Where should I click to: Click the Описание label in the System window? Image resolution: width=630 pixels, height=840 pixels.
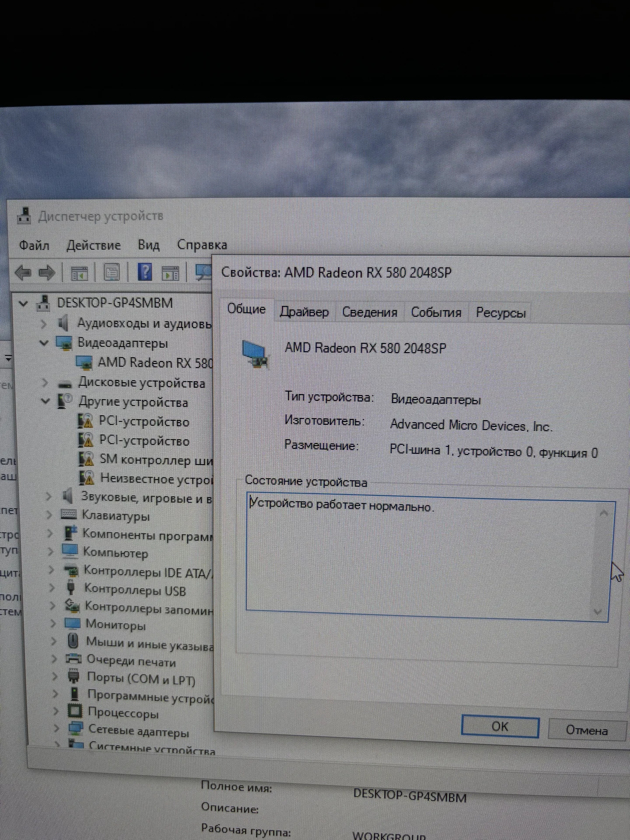230,808
